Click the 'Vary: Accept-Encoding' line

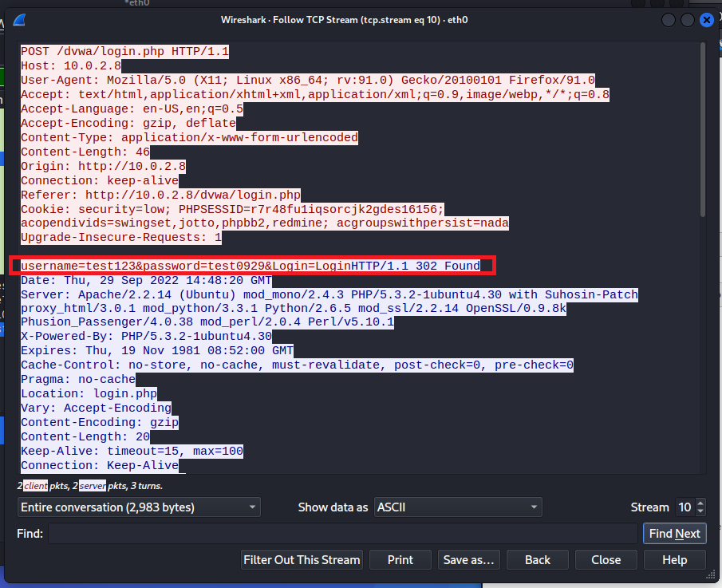[97, 408]
